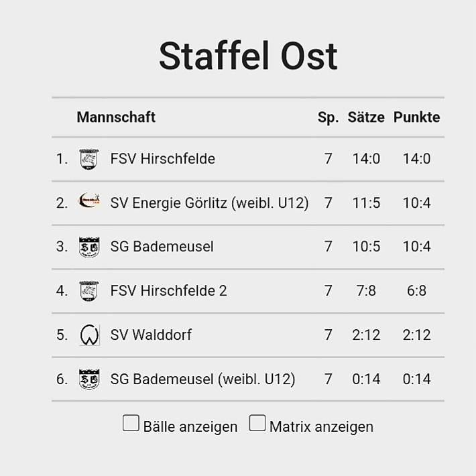This screenshot has height=476, width=476.
Task: Open SV Energie Görlitz (weibl. U12) team name
Action: [209, 202]
